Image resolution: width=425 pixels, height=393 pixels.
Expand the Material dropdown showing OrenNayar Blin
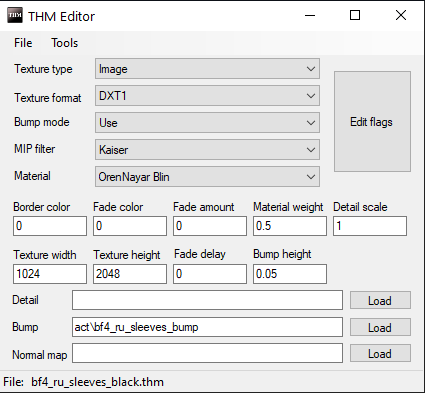[x=207, y=177]
